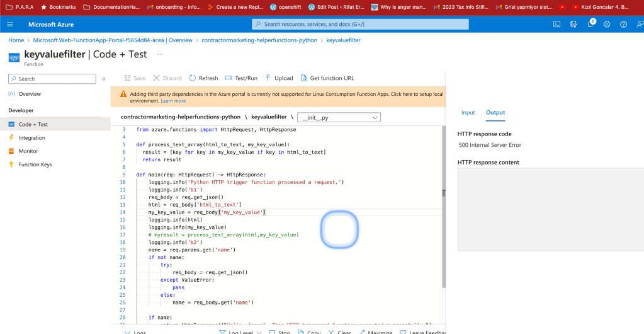Open the Azure portal hamburger menu
The width and height of the screenshot is (644, 334).
[x=10, y=25]
